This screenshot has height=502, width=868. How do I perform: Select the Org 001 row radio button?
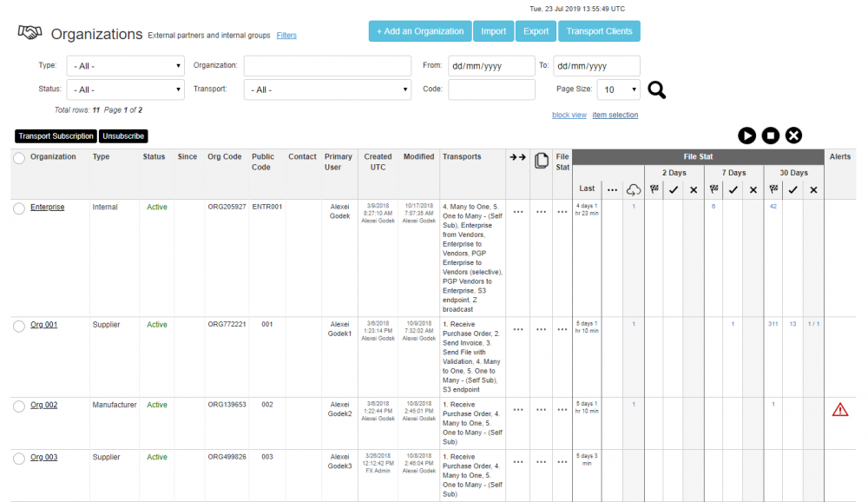(19, 326)
